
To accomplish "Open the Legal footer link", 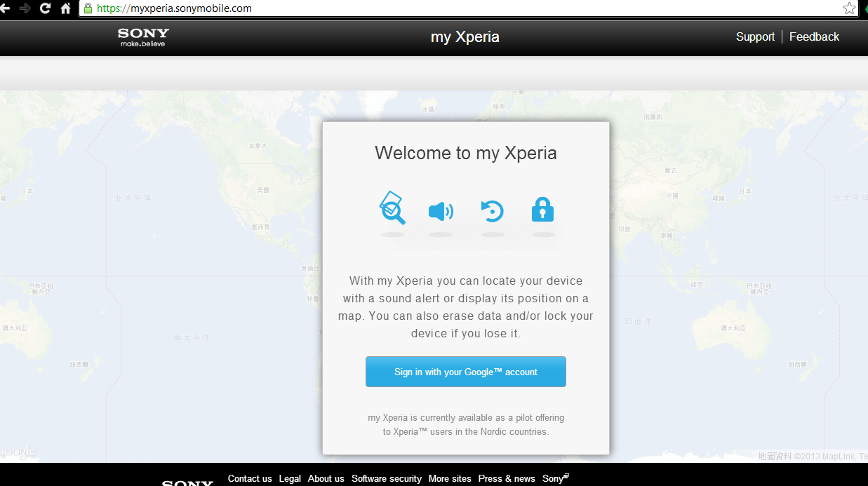I will pyautogui.click(x=290, y=478).
